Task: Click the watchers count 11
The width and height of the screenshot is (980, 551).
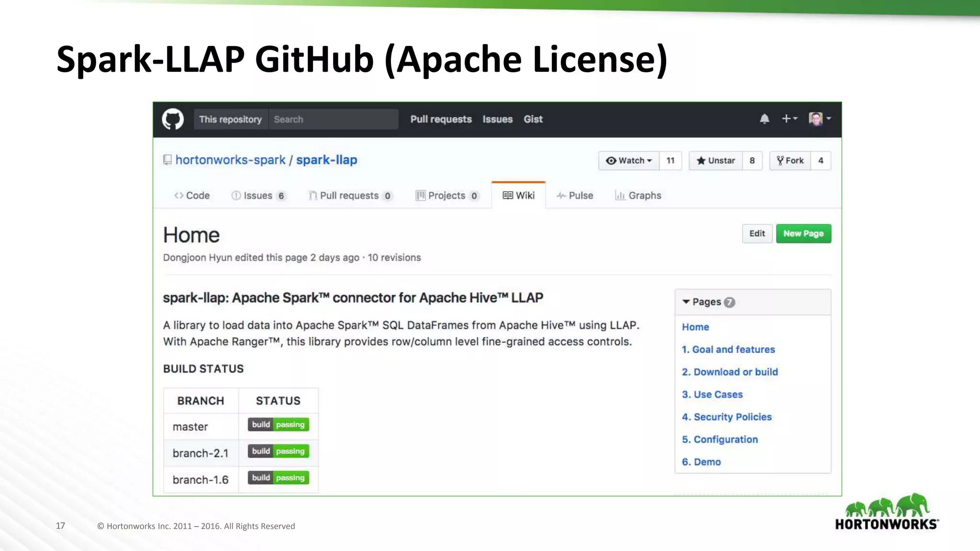Action: [x=670, y=161]
